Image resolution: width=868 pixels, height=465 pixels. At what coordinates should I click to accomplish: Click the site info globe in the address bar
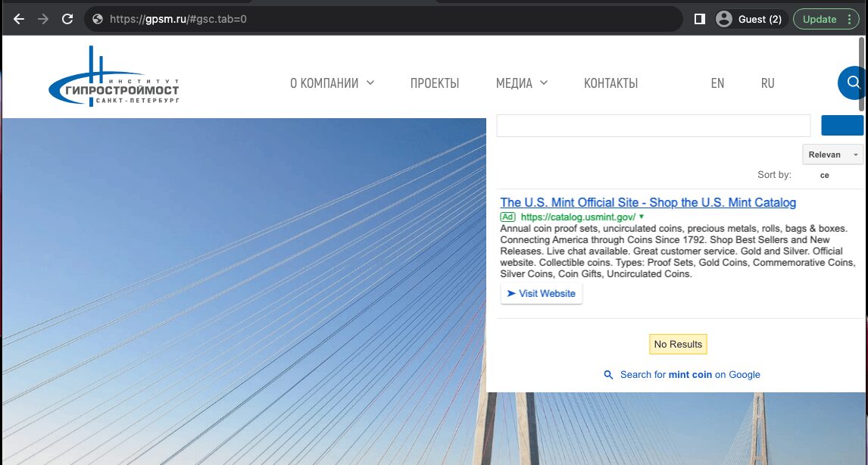point(97,19)
